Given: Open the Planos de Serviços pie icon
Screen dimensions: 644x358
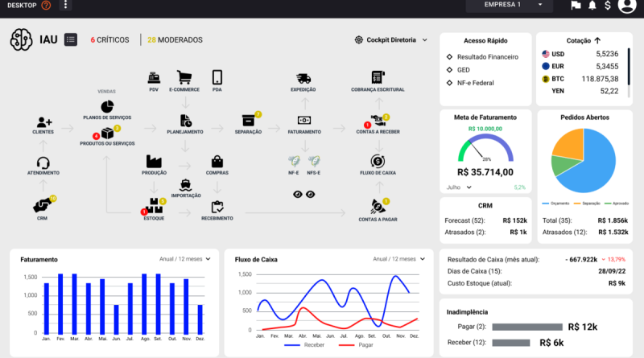Looking at the screenshot, I should coord(107,107).
